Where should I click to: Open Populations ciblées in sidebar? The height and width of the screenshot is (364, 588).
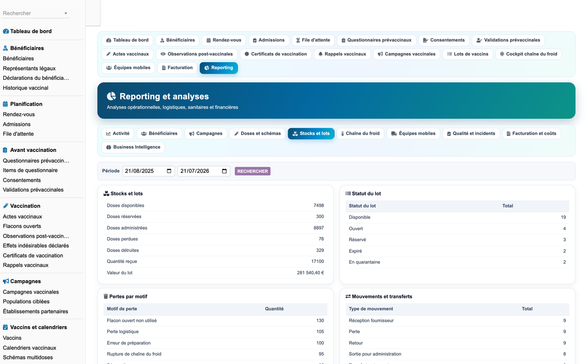pyautogui.click(x=26, y=301)
